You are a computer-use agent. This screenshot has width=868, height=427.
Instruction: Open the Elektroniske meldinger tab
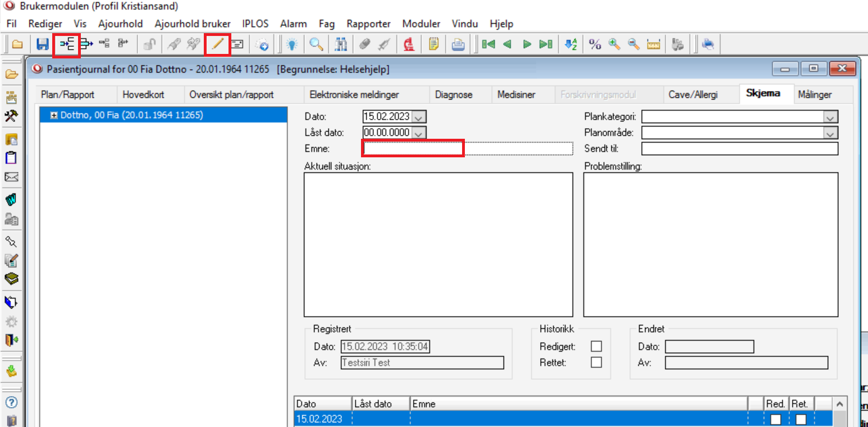[354, 94]
